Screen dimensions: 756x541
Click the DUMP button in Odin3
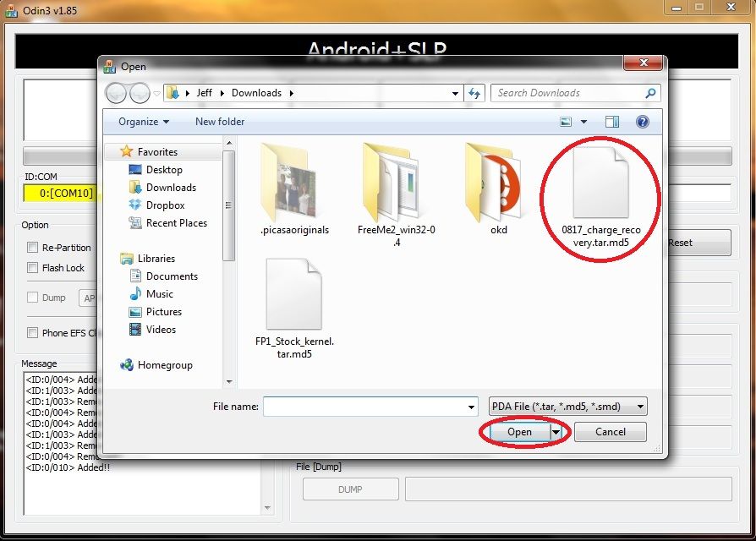351,489
